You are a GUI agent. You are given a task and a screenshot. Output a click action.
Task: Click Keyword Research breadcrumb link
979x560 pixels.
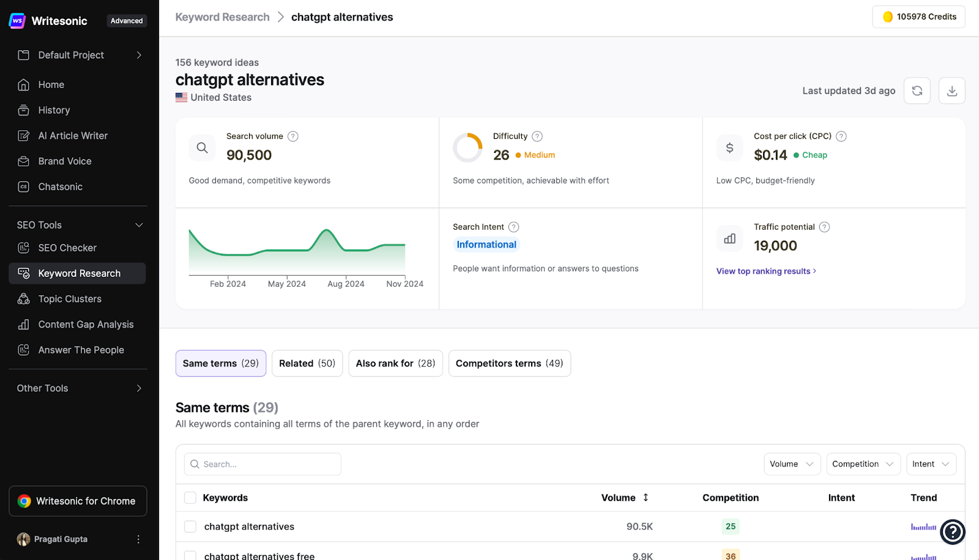click(x=222, y=17)
